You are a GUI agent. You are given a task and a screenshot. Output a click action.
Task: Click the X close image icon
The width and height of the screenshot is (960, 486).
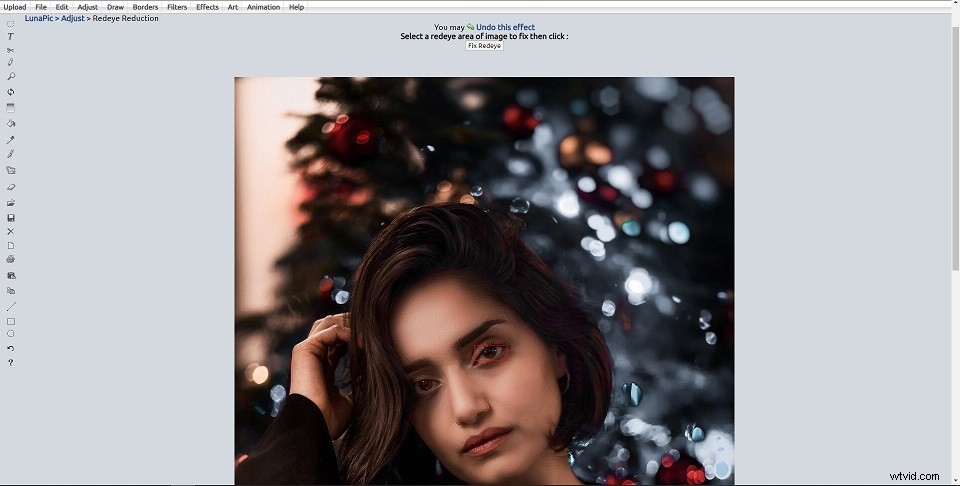point(10,231)
